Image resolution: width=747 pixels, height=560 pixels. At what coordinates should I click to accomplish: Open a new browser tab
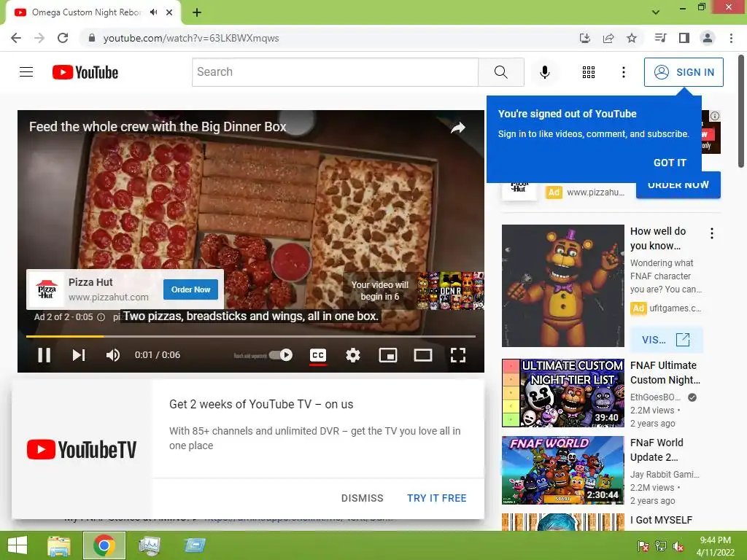(197, 12)
